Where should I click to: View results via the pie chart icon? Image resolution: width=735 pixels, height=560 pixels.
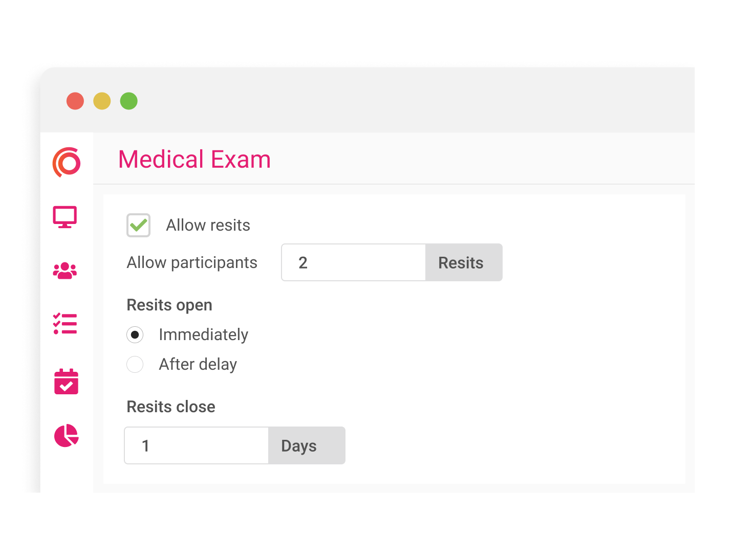coord(66,436)
